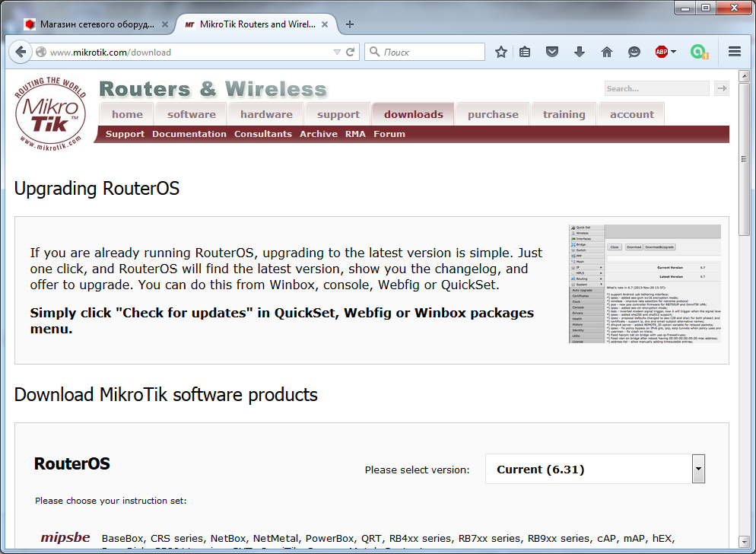Open a new browser tab with plus button
Image resolution: width=756 pixels, height=554 pixels.
(x=350, y=24)
